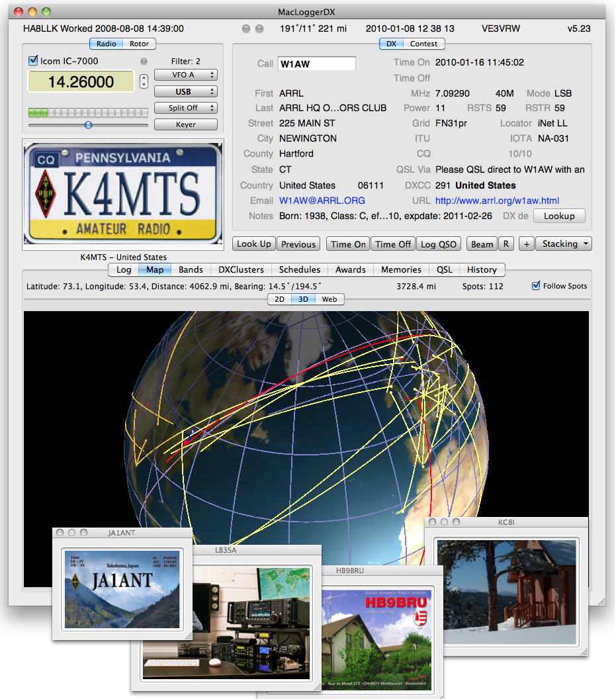Screen dimensions: 616x699
Task: Toggle the Icom IC-7000 checkbox
Action: [33, 61]
